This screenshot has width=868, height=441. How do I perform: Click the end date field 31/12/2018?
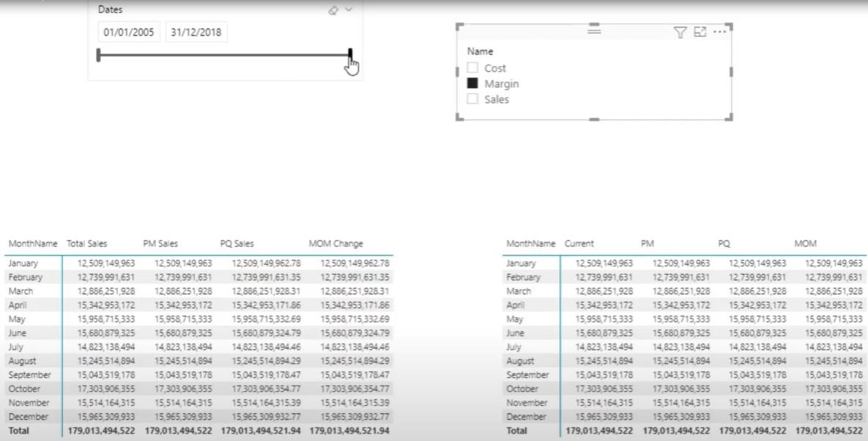pos(196,32)
